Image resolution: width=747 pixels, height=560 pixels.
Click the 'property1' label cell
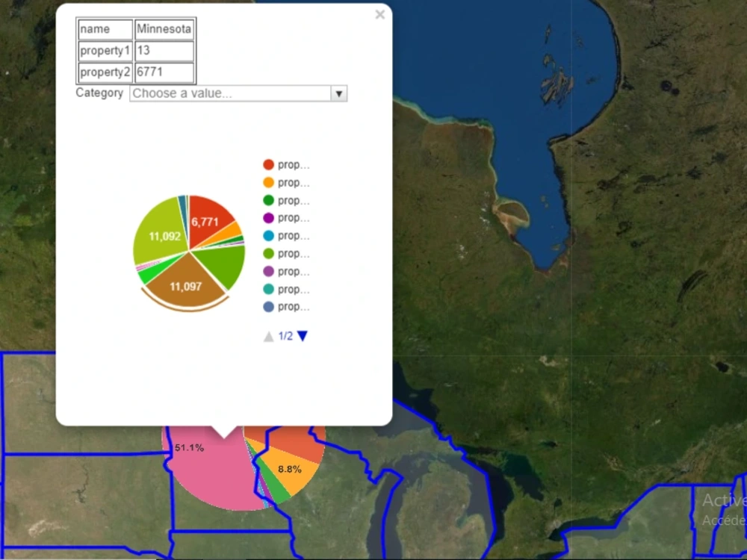(105, 51)
